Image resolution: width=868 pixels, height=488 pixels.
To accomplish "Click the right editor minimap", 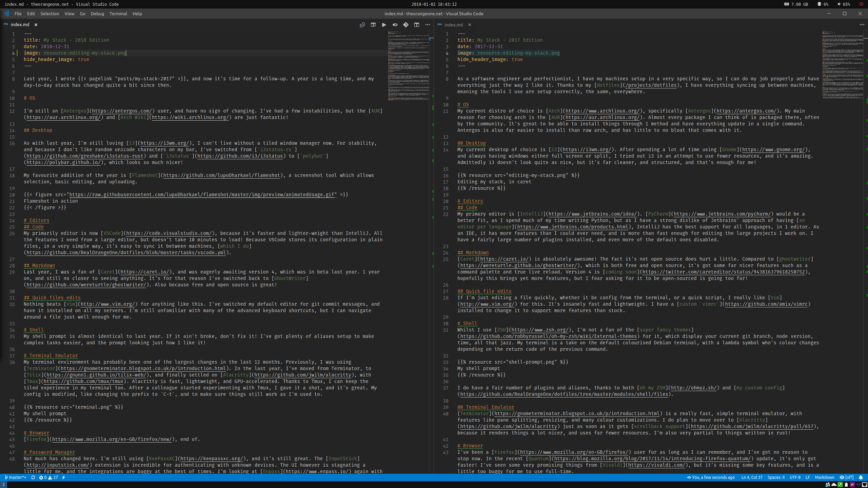I will (843, 64).
